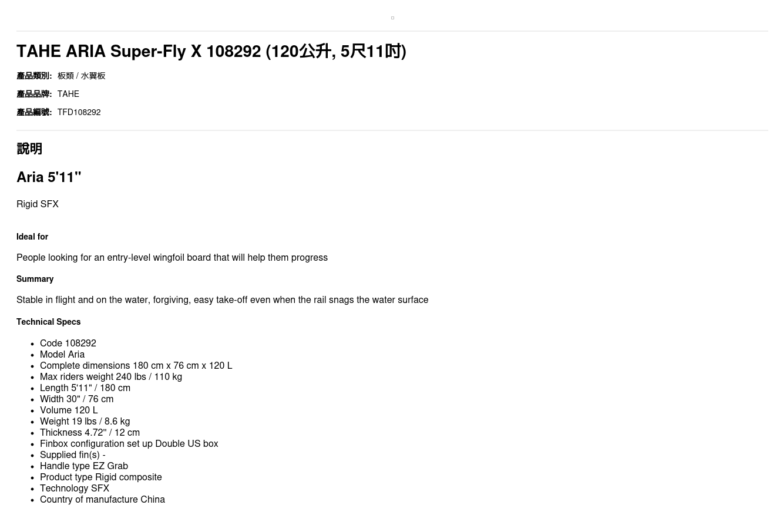This screenshot has height=532, width=780.
Task: Click the Aria 5'11'' heading
Action: click(49, 177)
